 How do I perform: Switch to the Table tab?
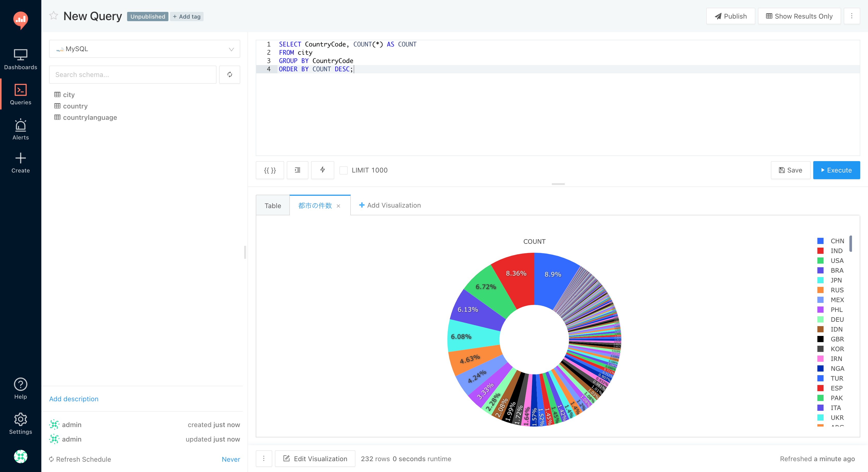[273, 206]
